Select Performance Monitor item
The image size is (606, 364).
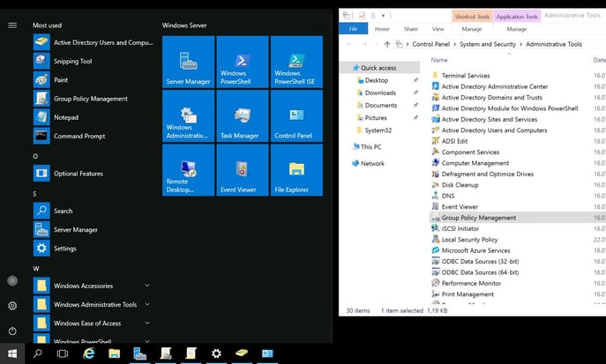coord(471,283)
